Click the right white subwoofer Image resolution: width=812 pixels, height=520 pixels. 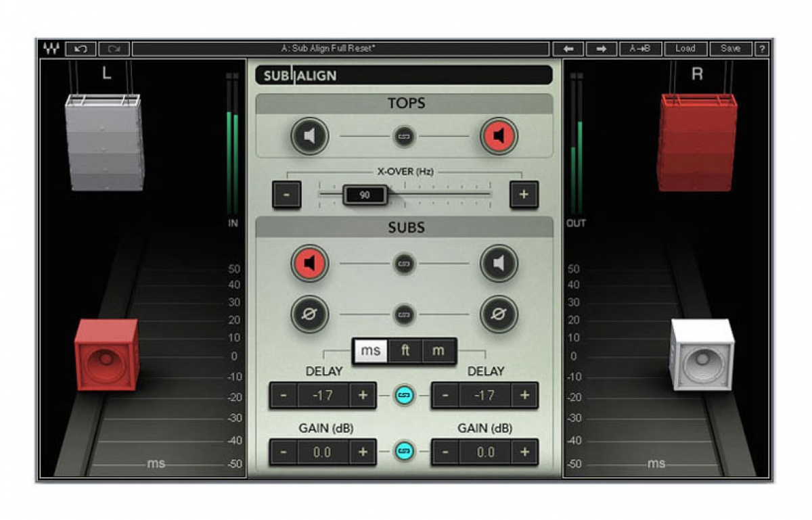(x=702, y=355)
